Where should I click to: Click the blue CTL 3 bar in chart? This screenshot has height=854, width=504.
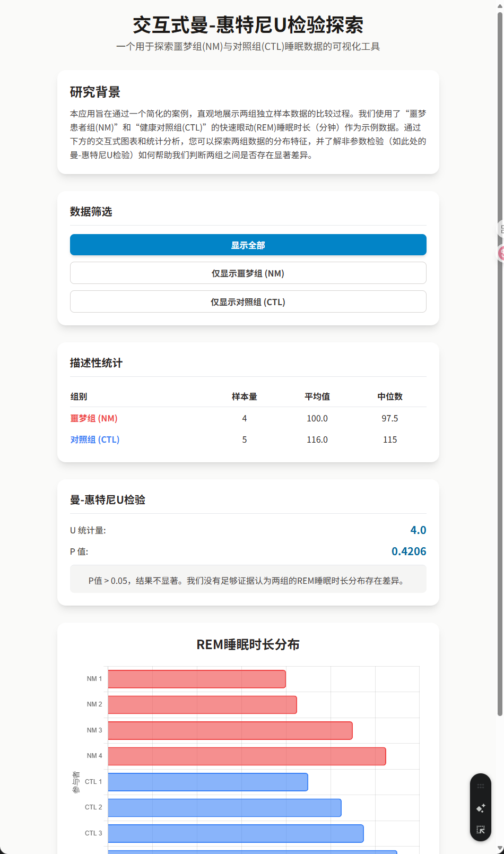click(x=236, y=833)
